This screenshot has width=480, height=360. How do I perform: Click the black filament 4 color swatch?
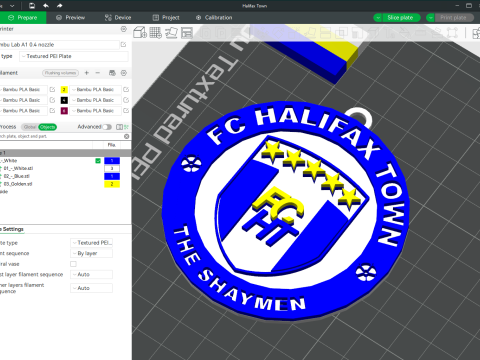pyautogui.click(x=64, y=100)
